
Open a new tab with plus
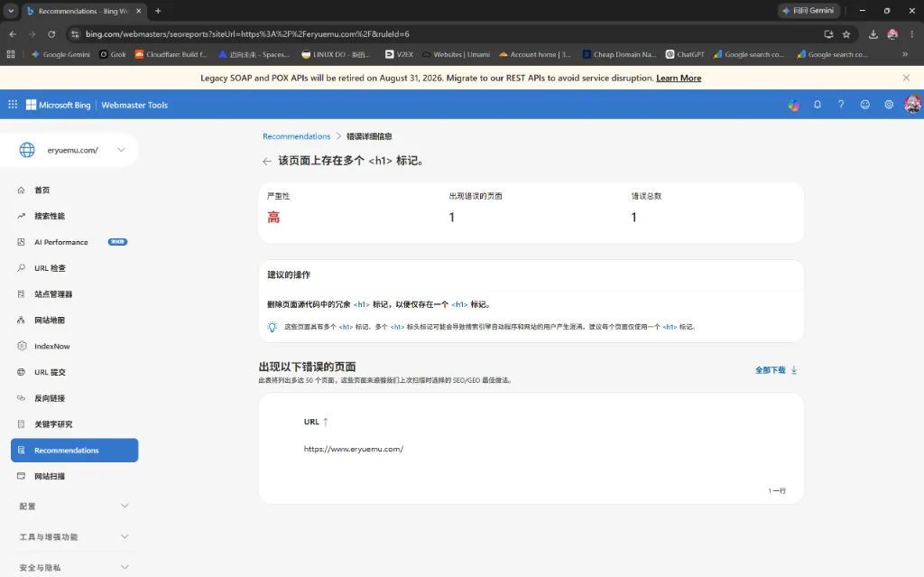pyautogui.click(x=158, y=11)
